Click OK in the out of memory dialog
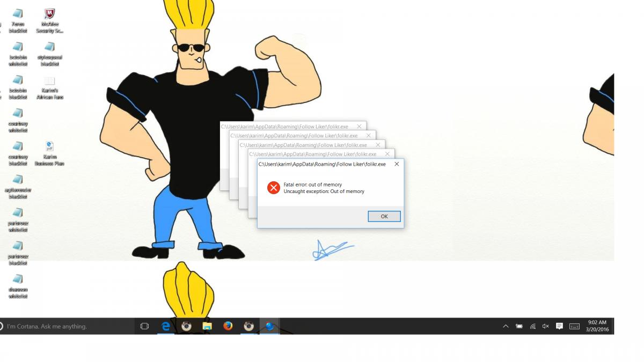 [x=384, y=216]
